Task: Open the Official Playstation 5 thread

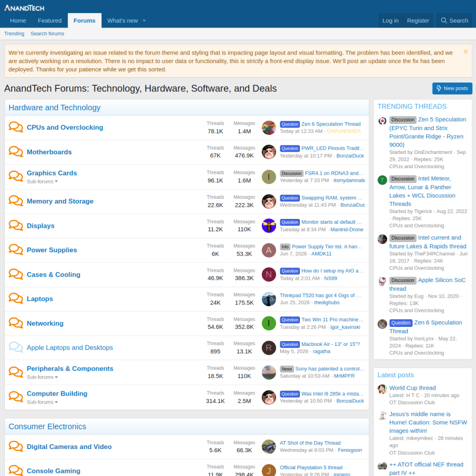Action: click(311, 468)
